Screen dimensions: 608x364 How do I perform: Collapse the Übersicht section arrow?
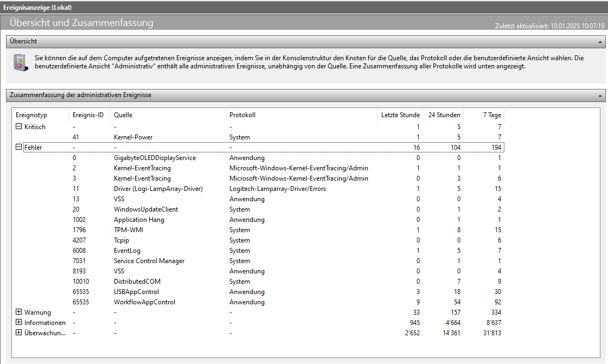pos(600,42)
